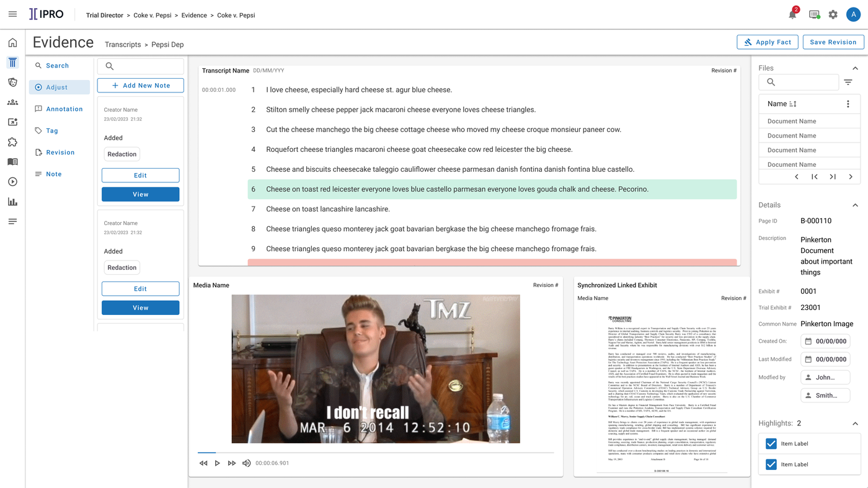868x488 pixels.
Task: Open the Annotation tab
Action: coord(60,109)
